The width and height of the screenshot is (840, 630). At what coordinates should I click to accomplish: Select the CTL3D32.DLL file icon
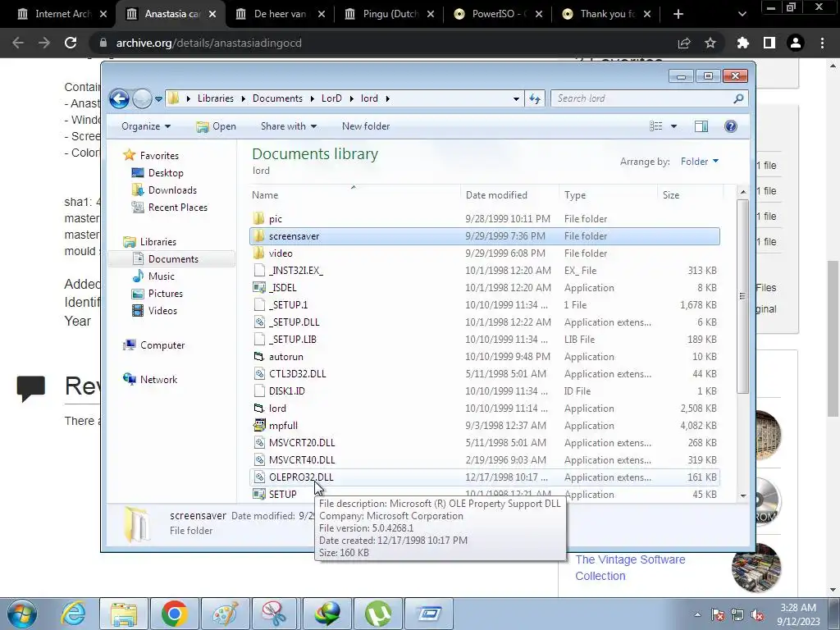click(259, 374)
